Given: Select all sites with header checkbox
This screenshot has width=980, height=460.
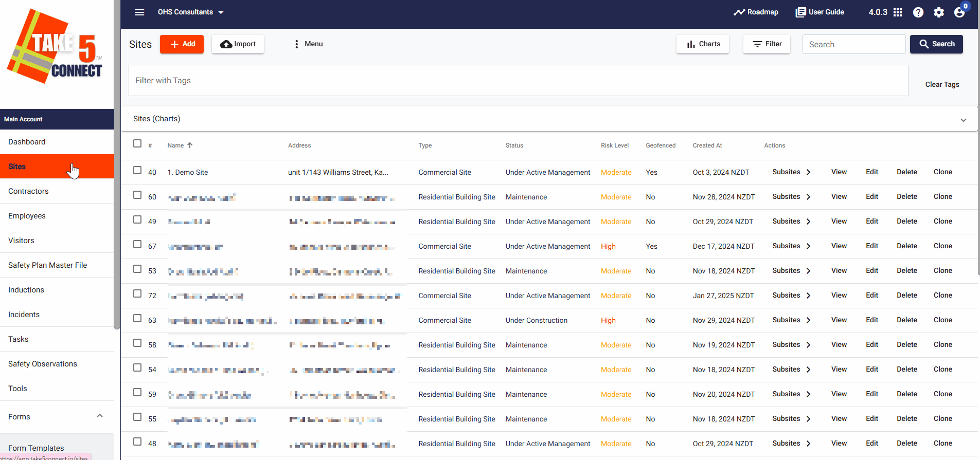Looking at the screenshot, I should click(137, 143).
